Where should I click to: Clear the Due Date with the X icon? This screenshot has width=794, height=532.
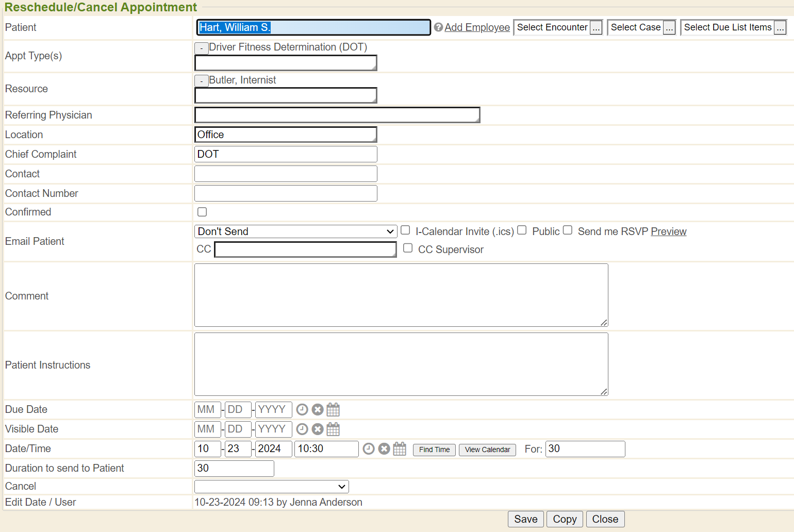point(318,410)
